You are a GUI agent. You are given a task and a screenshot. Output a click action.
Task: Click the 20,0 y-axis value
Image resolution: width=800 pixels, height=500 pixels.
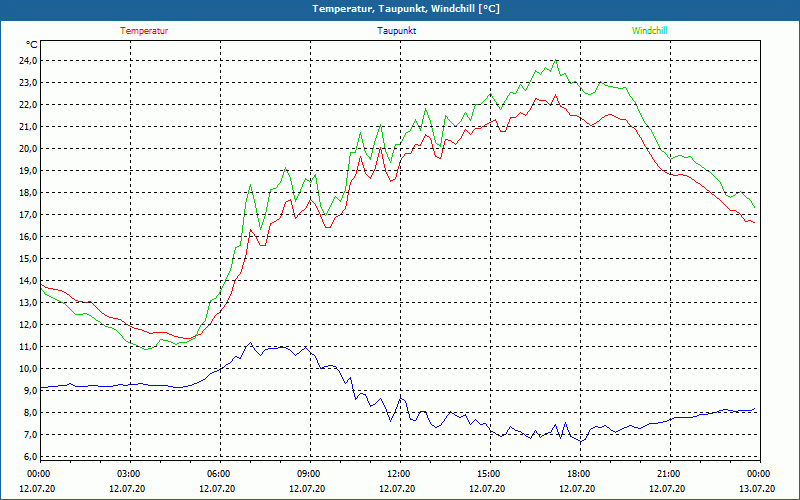(x=28, y=148)
